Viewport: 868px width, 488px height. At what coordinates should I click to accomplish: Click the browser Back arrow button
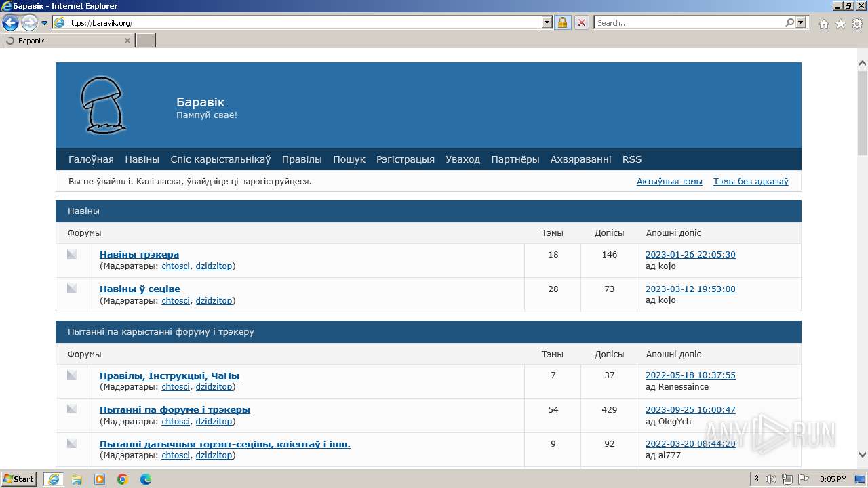(x=10, y=23)
